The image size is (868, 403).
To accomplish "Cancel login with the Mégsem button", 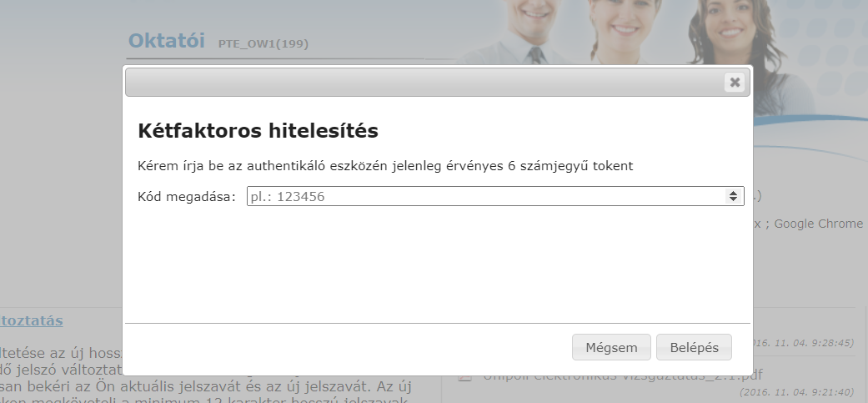I will (611, 348).
